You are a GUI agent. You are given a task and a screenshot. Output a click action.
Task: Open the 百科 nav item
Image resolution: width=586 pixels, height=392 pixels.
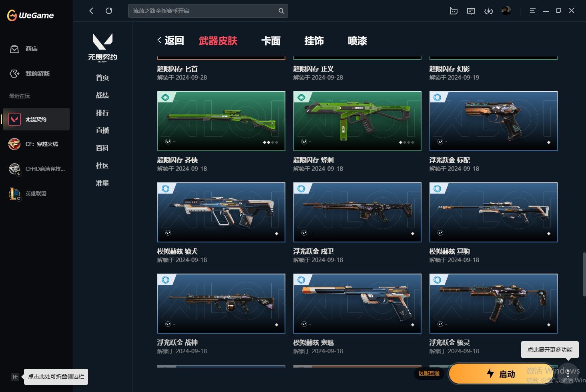point(102,148)
